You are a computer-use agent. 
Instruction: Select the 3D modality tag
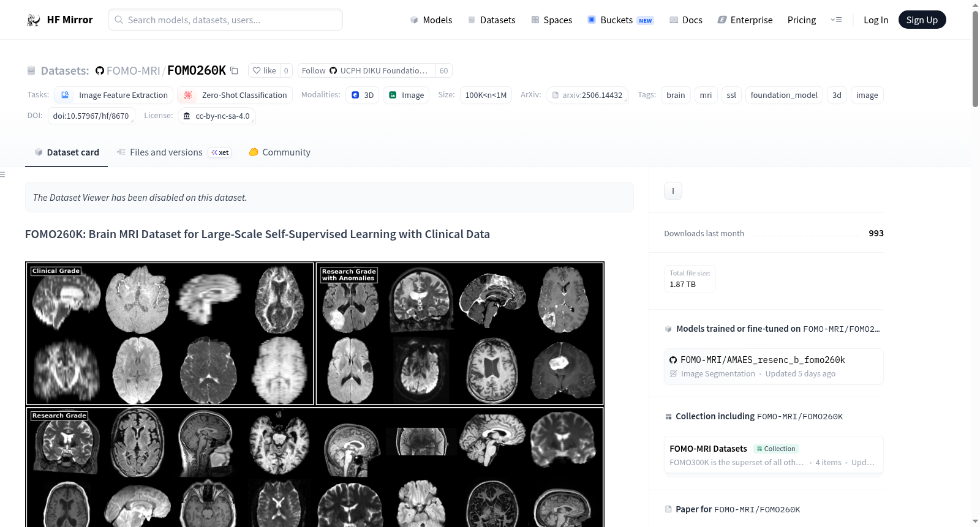point(363,95)
